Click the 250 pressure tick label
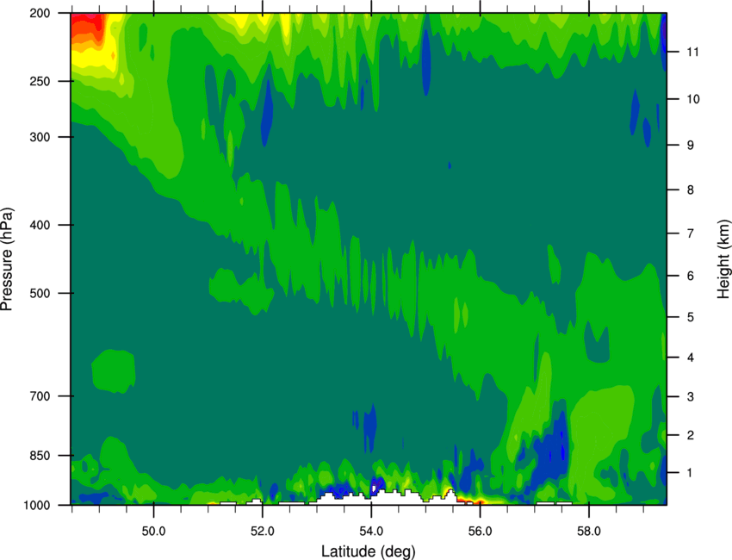The width and height of the screenshot is (732, 560). 40,81
